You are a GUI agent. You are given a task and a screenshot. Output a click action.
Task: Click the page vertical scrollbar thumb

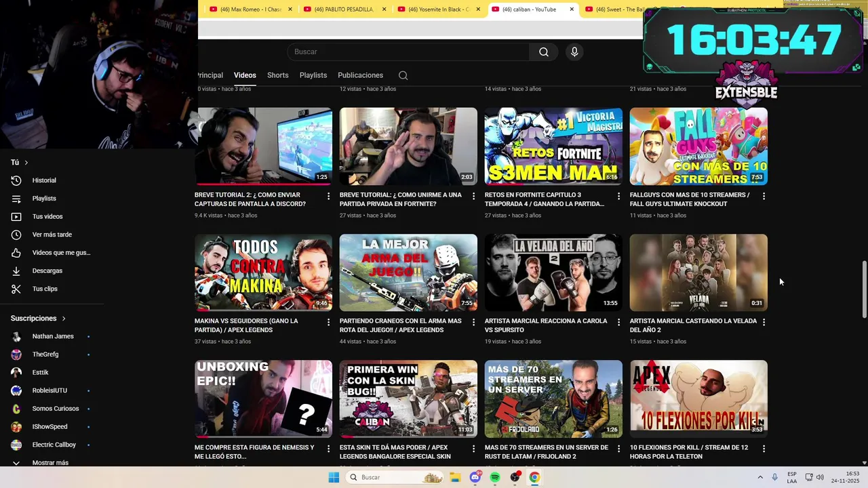864,289
